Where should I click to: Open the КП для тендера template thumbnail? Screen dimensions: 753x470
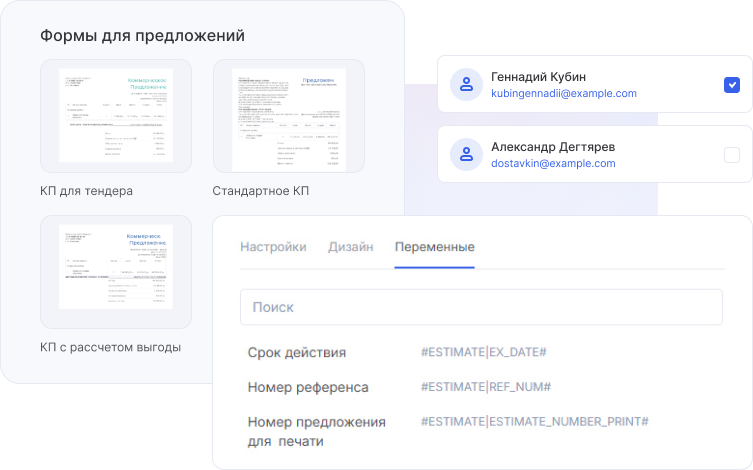(x=116, y=116)
